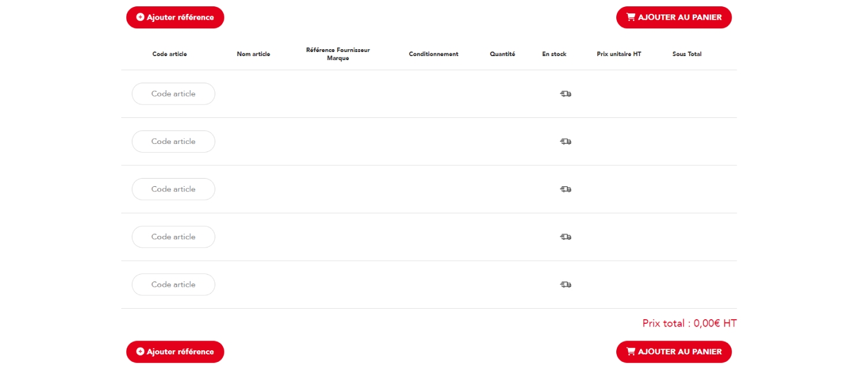Image resolution: width=868 pixels, height=370 pixels.
Task: Click the bottom Ajouter référence button
Action: click(175, 351)
